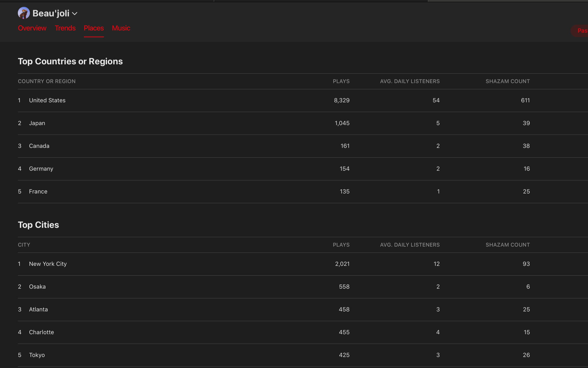Select the United States country row
The width and height of the screenshot is (588, 368).
click(x=303, y=100)
